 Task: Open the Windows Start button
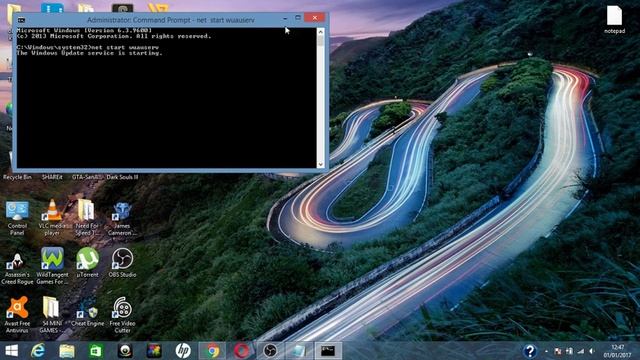pyautogui.click(x=11, y=351)
